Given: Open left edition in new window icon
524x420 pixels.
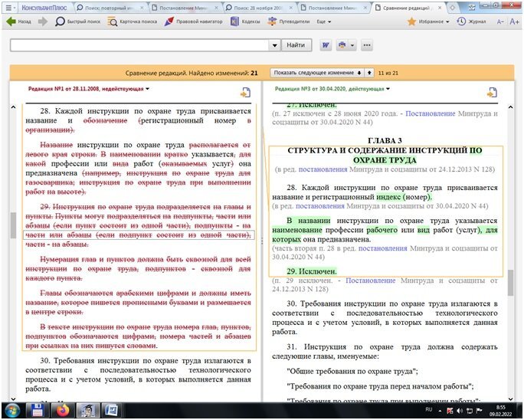Looking at the screenshot, I should pyautogui.click(x=245, y=93).
